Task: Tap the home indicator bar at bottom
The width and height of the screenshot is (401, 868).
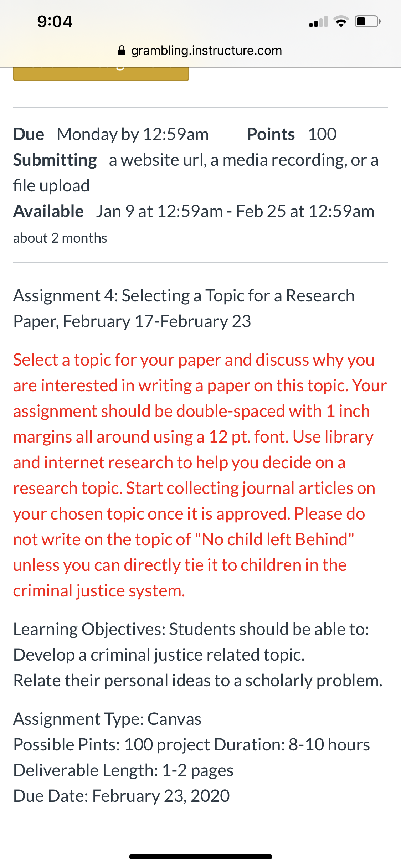Action: click(x=201, y=857)
